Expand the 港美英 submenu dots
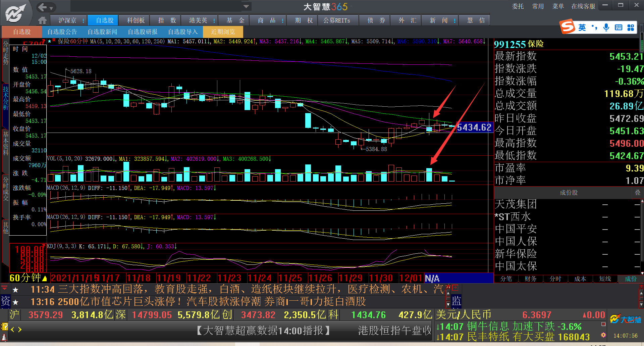This screenshot has width=644, height=346. [214, 20]
